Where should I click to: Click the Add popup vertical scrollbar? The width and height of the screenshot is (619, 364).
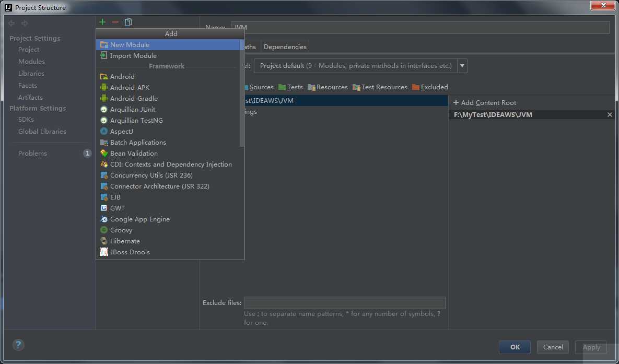click(x=242, y=93)
